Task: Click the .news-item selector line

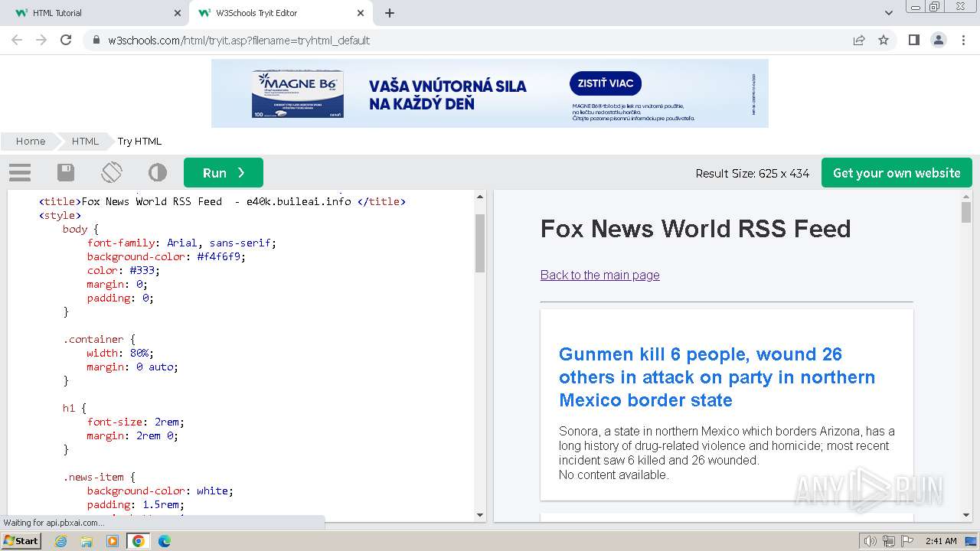Action: 99,477
